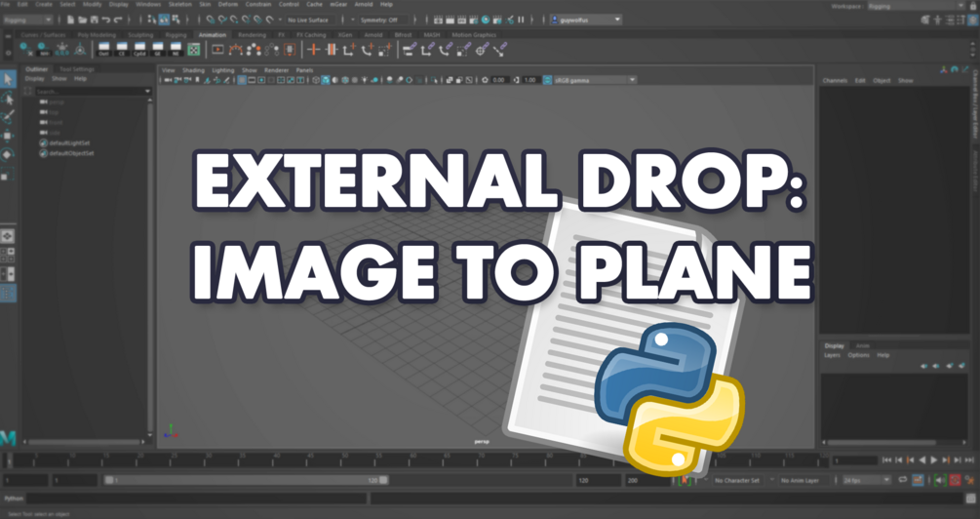Click the pause render icon in status line
The width and height of the screenshot is (980, 519).
pyautogui.click(x=521, y=20)
